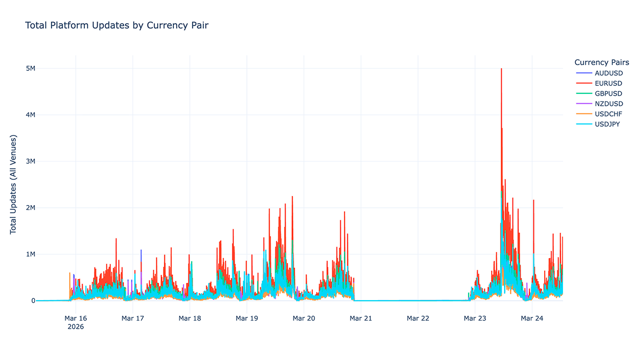Image resolution: width=644 pixels, height=348 pixels.
Task: Click the Mar 16 axis label
Action: click(76, 318)
